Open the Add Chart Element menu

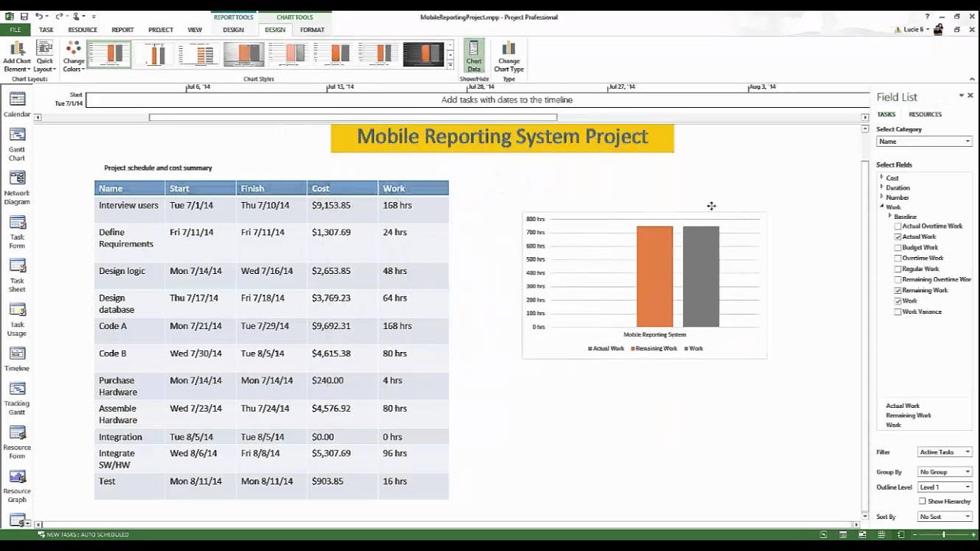[17, 57]
